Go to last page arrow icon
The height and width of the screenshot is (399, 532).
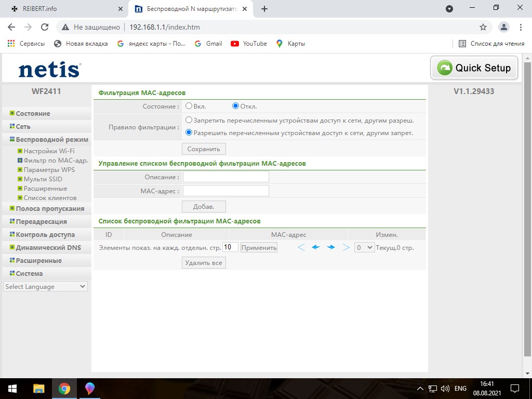click(345, 247)
